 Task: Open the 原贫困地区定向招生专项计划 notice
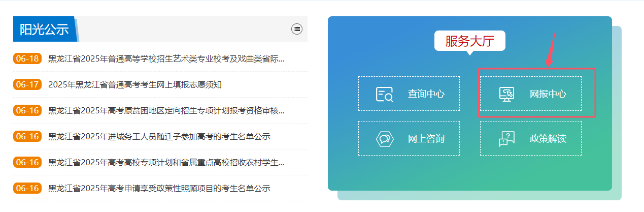tap(166, 110)
